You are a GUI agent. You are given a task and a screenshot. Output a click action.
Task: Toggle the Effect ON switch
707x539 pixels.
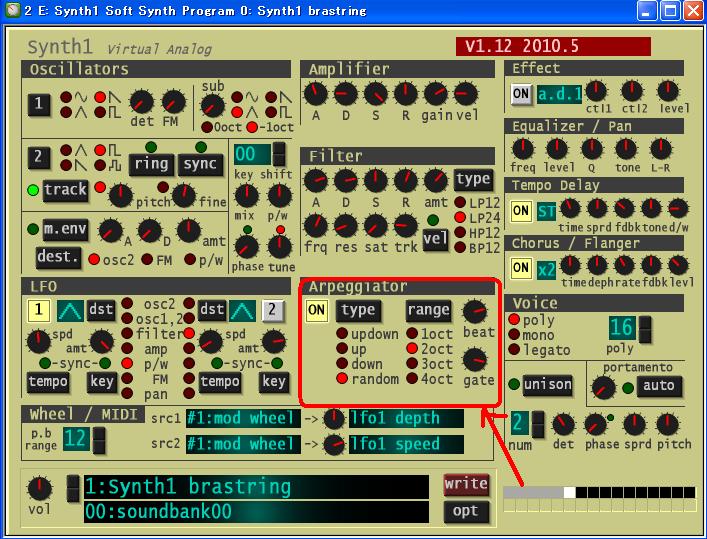click(x=521, y=94)
